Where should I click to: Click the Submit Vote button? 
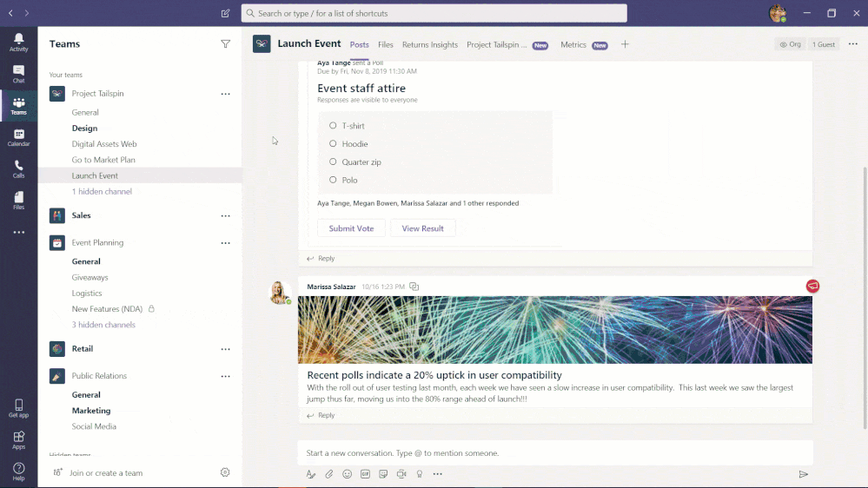click(351, 228)
